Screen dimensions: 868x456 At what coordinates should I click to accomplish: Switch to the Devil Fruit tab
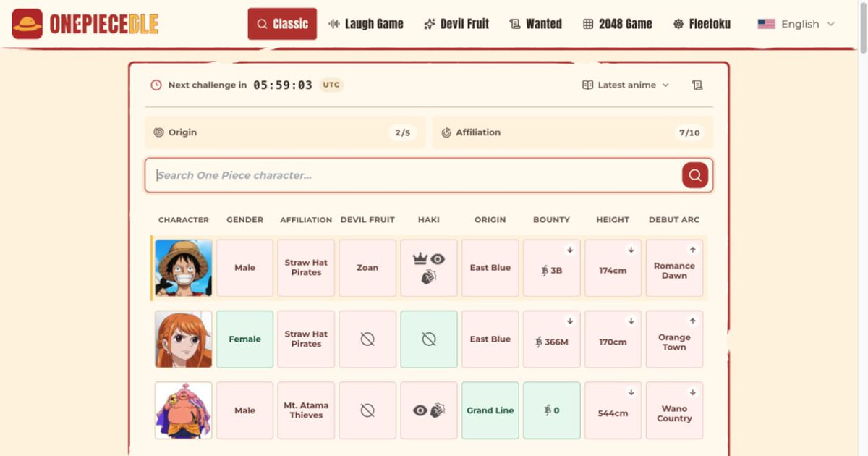point(457,24)
